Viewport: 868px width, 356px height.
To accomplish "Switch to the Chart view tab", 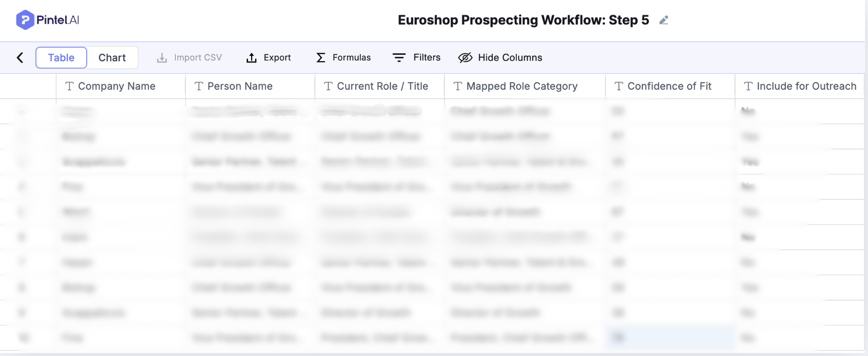I will [112, 58].
